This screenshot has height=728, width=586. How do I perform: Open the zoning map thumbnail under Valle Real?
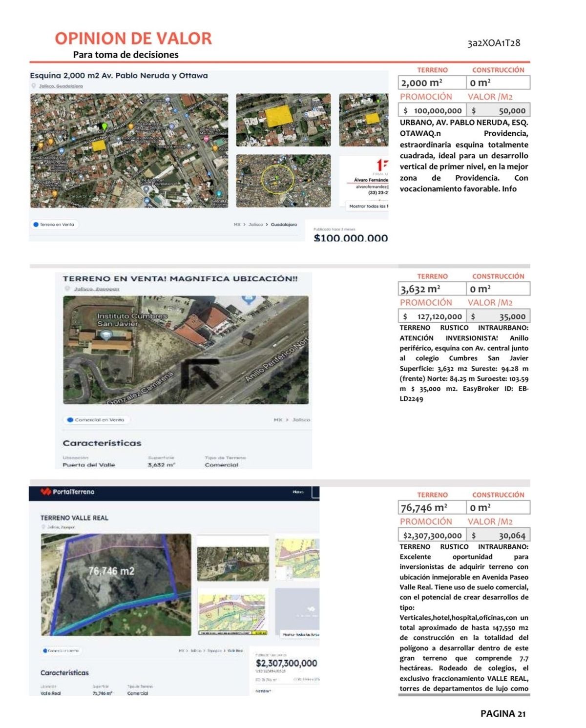(x=233, y=612)
